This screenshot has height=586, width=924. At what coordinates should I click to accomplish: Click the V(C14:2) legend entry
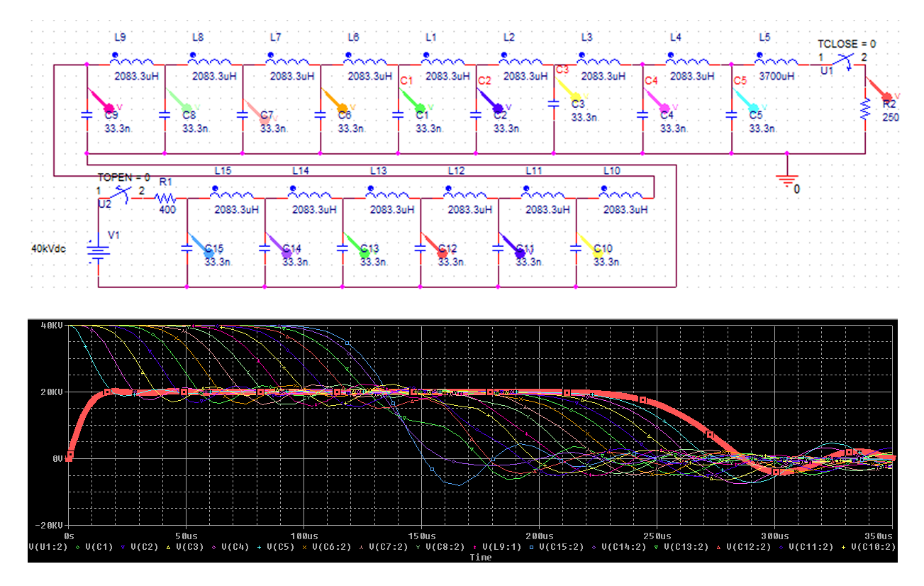point(623,547)
